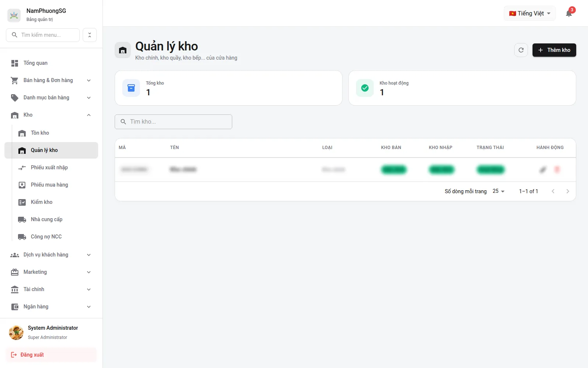The width and height of the screenshot is (588, 368).
Task: Click the TÊN column header
Action: [x=175, y=148]
